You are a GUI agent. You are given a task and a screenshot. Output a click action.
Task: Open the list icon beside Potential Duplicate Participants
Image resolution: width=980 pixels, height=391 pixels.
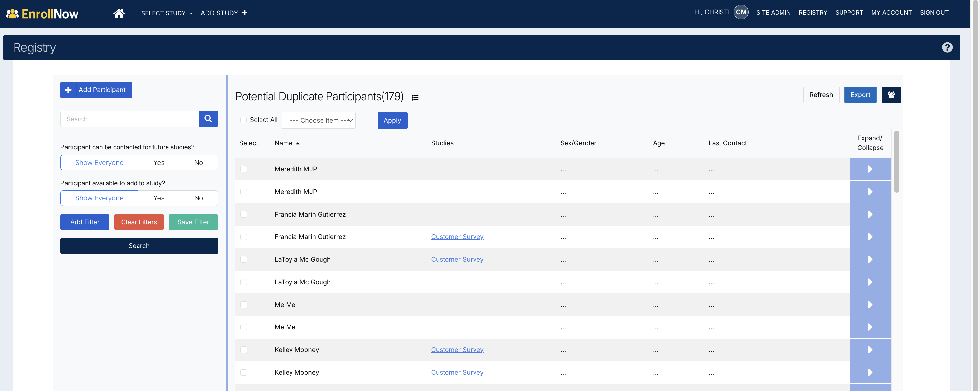tap(415, 98)
